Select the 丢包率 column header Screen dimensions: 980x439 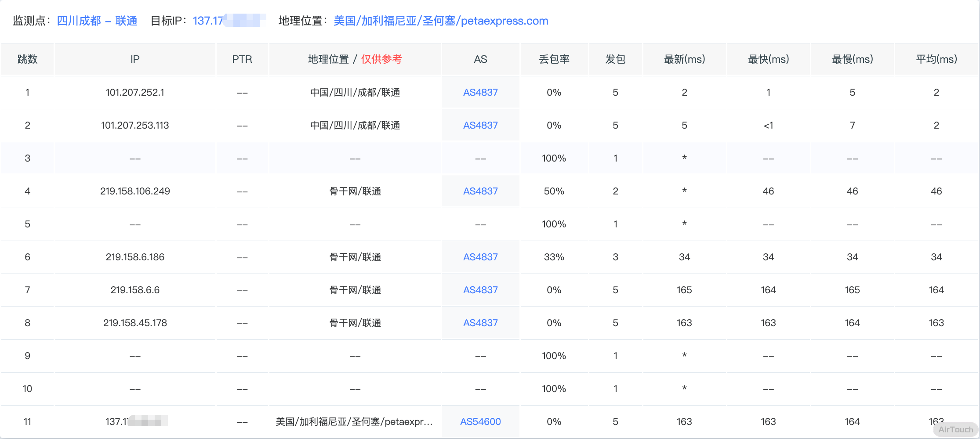tap(554, 59)
